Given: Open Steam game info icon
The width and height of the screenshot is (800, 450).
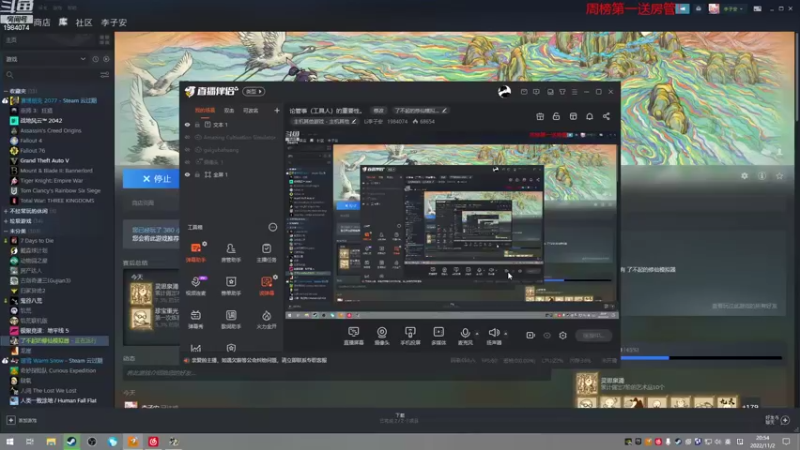Looking at the screenshot, I should click(762, 176).
